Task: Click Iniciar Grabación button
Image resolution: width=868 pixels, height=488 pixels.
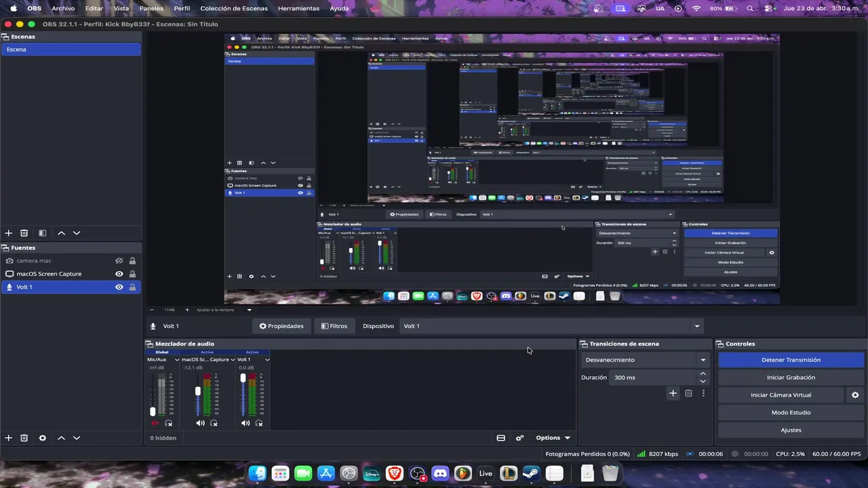Action: (x=791, y=378)
